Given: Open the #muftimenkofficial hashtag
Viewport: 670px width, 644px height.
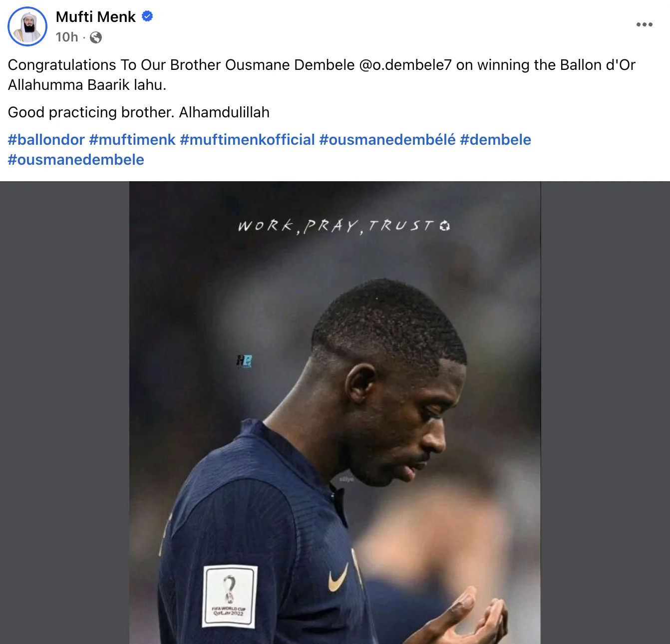Looking at the screenshot, I should click(x=248, y=140).
